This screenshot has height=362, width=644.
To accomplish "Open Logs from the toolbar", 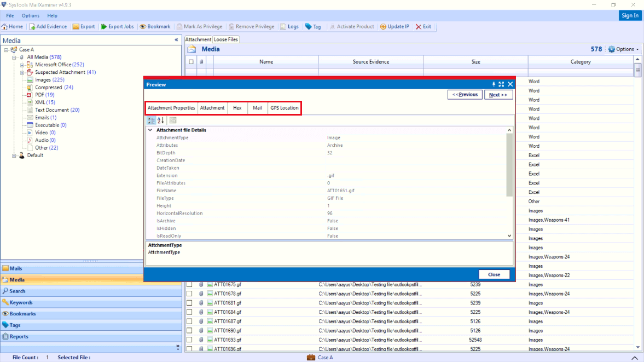I will pyautogui.click(x=289, y=27).
